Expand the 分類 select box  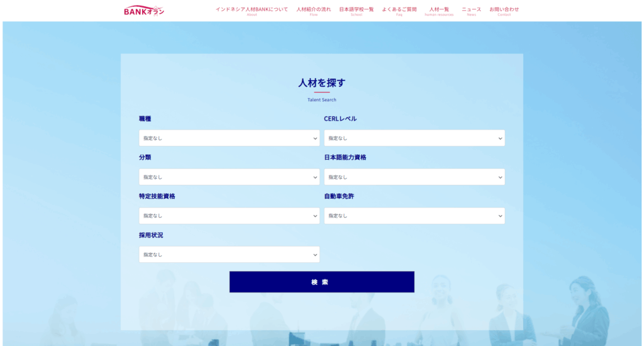point(229,177)
